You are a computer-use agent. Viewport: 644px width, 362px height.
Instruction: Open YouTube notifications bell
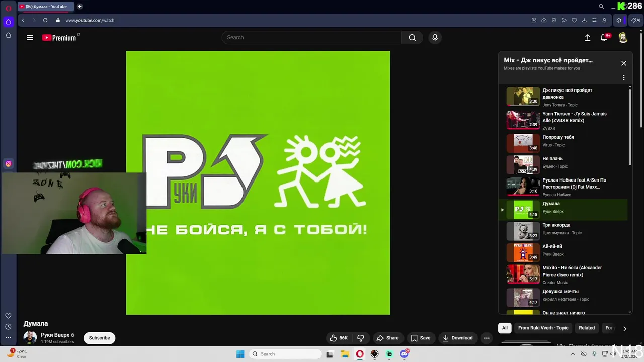pyautogui.click(x=604, y=37)
